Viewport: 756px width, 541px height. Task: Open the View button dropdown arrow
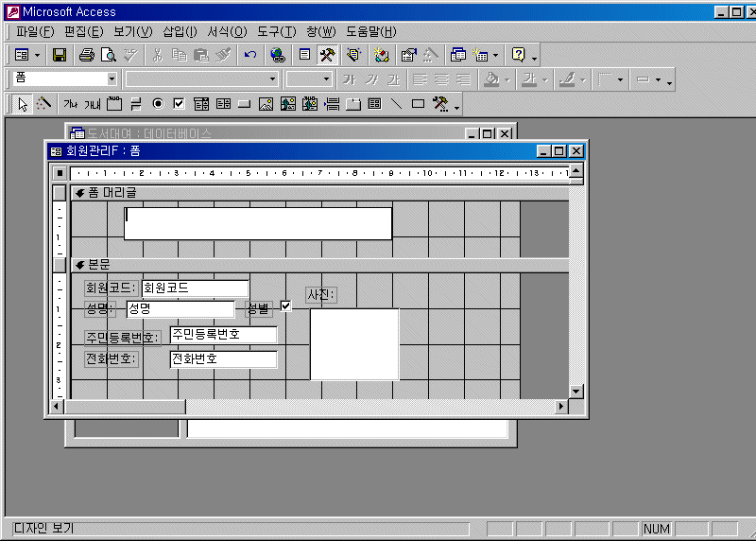coord(37,55)
